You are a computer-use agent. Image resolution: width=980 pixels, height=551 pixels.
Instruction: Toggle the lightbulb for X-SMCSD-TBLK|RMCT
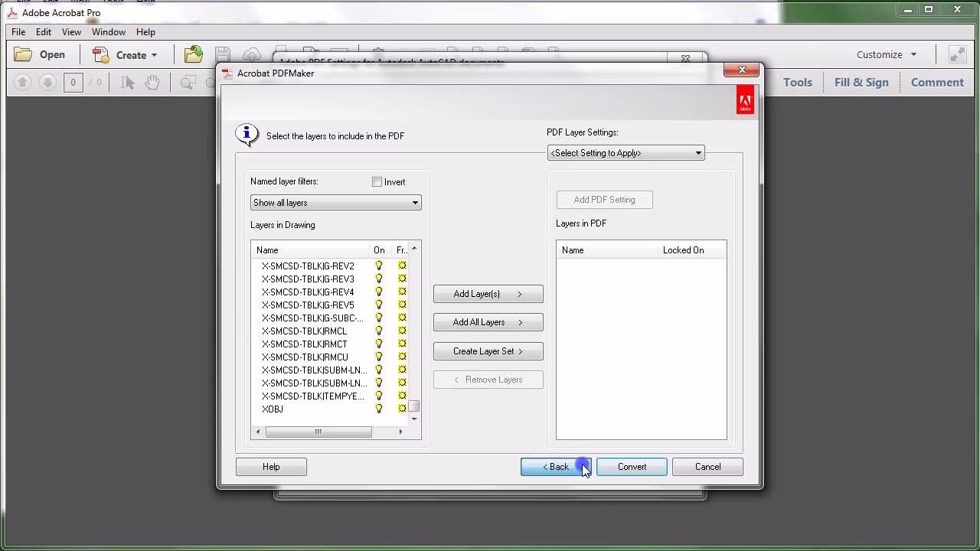378,344
